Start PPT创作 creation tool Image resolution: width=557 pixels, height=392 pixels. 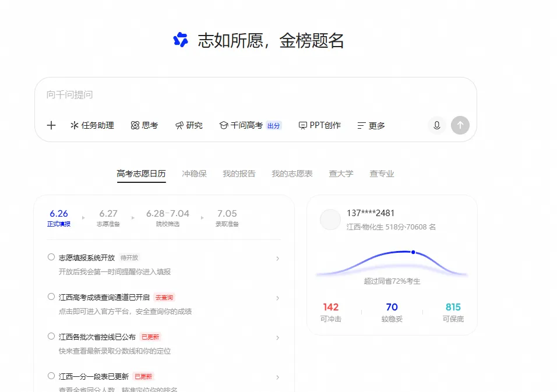coord(319,125)
